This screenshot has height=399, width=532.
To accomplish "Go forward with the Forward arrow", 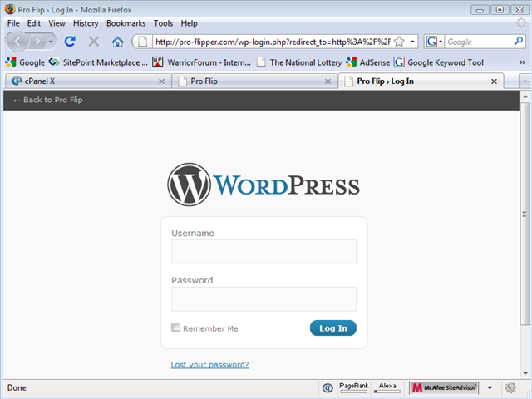I will pyautogui.click(x=37, y=42).
